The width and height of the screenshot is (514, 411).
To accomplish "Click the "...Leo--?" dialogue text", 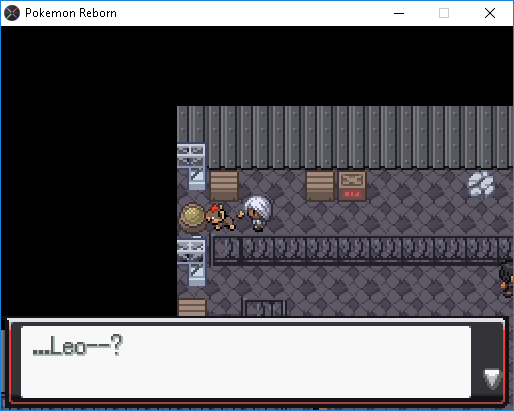I will (78, 346).
